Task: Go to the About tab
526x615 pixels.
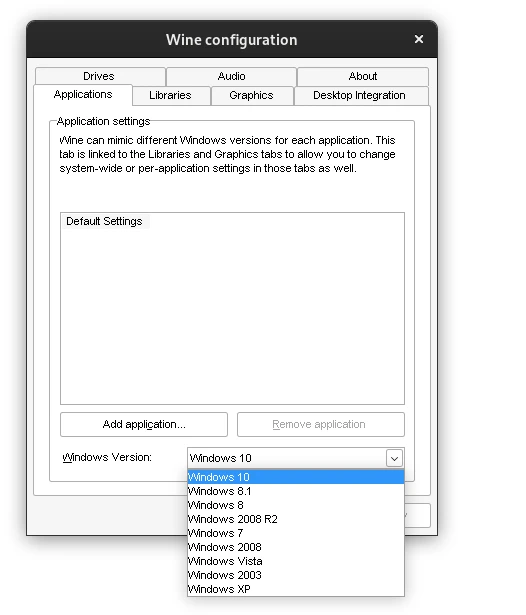Action: pyautogui.click(x=363, y=76)
